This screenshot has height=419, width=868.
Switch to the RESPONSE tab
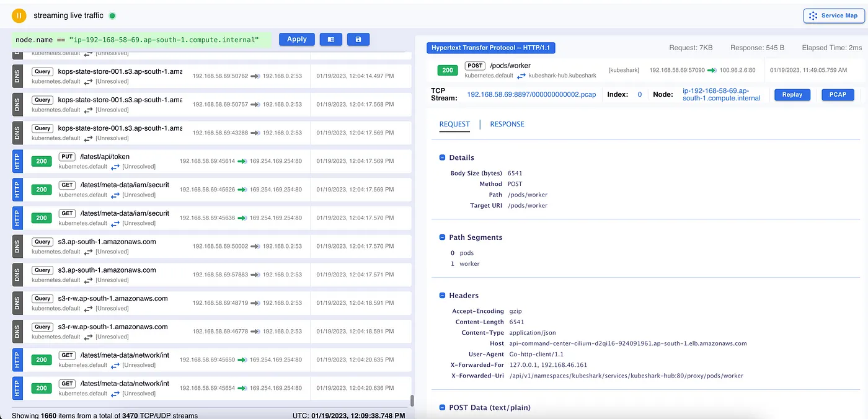click(507, 124)
